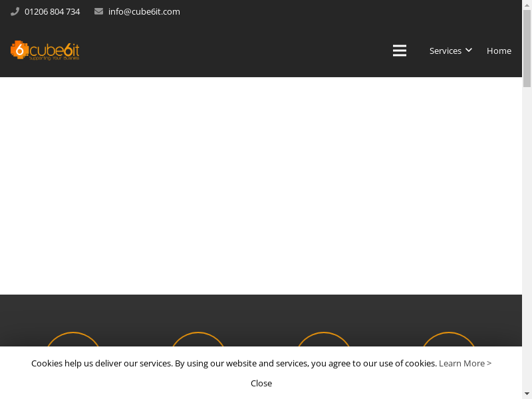Click the cookie notice message text

click(x=233, y=363)
